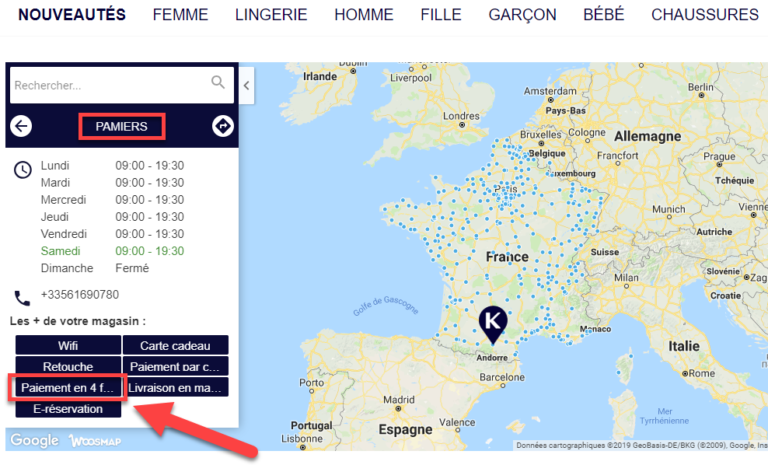Click the Jeudi hours row
This screenshot has width=768, height=465.
112,217
